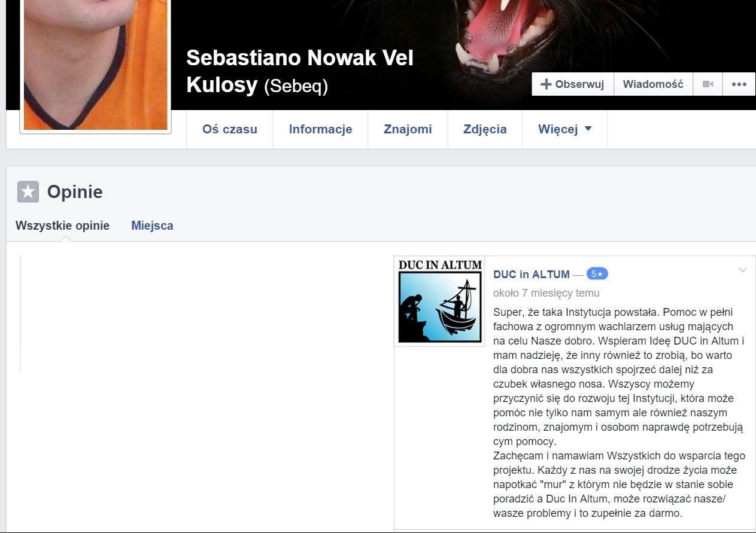
Task: Open the Informacje tab
Action: [320, 129]
